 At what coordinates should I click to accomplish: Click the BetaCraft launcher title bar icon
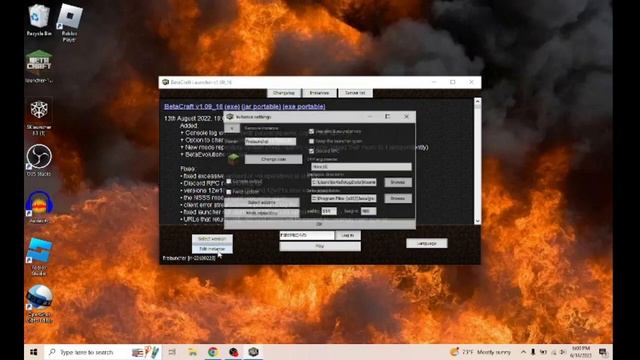(165, 82)
